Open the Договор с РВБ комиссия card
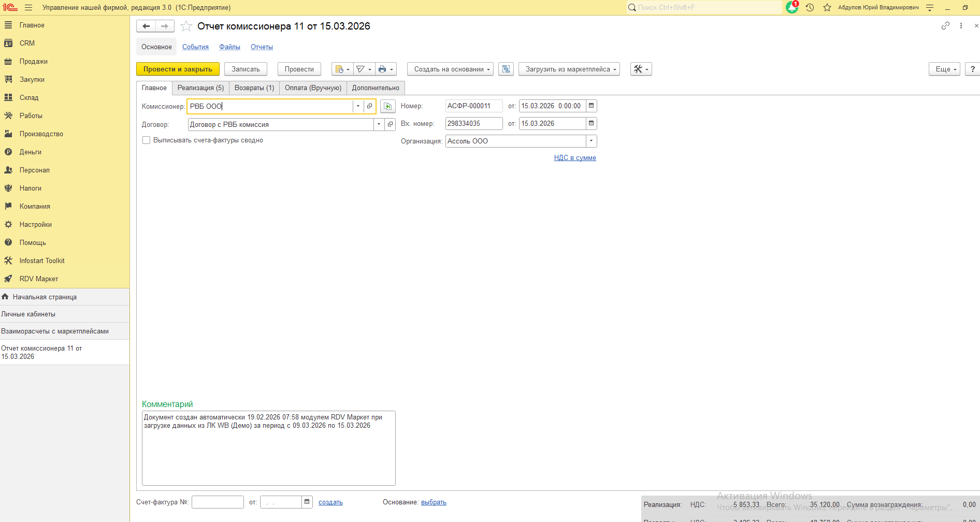This screenshot has height=522, width=980. click(390, 124)
